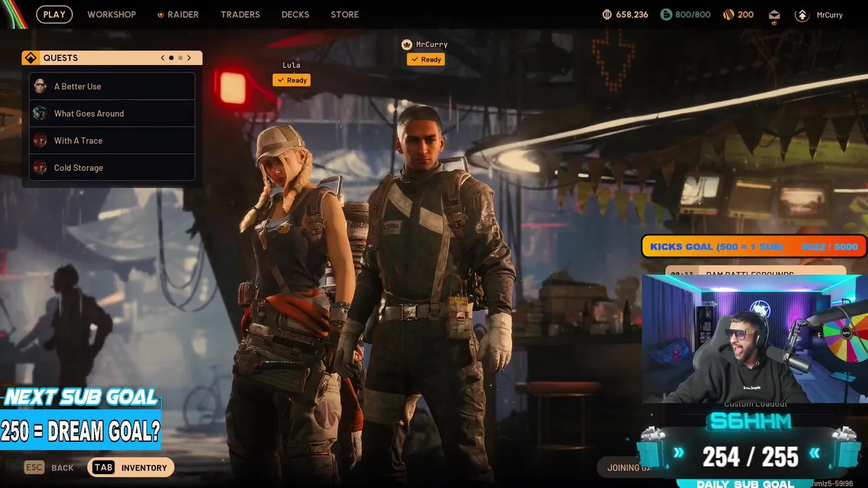The image size is (868, 488).
Task: Toggle Lula's Ready status badge
Action: [292, 80]
